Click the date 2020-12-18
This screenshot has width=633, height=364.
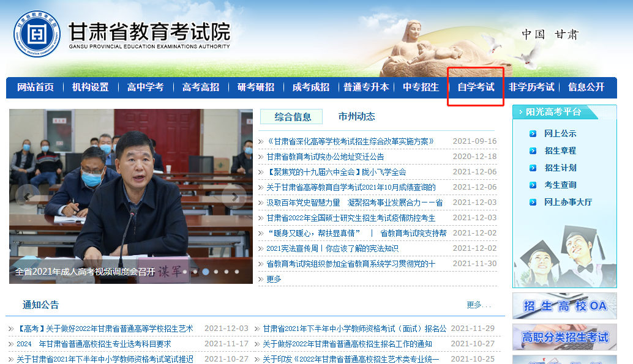pyautogui.click(x=475, y=157)
